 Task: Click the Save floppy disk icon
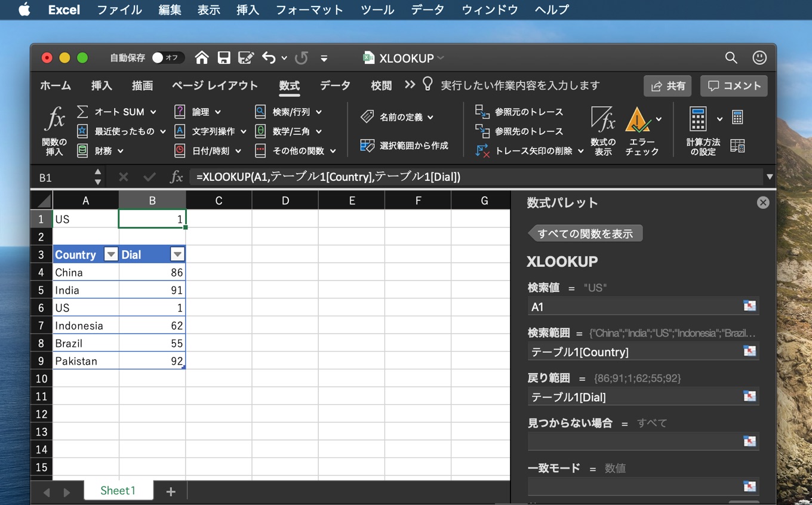224,58
